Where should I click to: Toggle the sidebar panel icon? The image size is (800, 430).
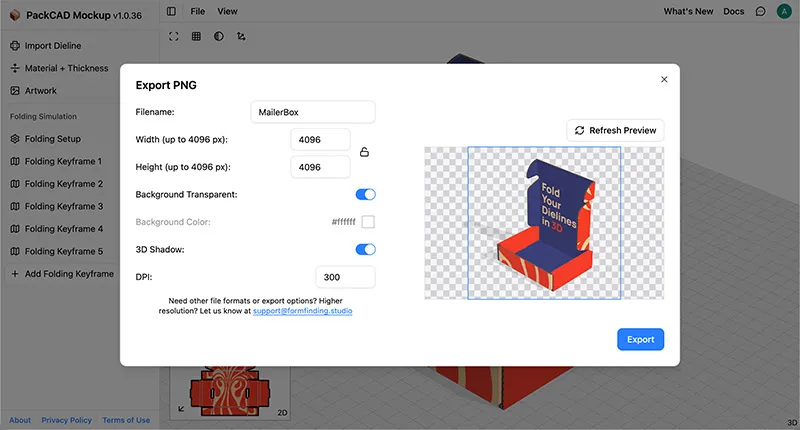click(171, 11)
